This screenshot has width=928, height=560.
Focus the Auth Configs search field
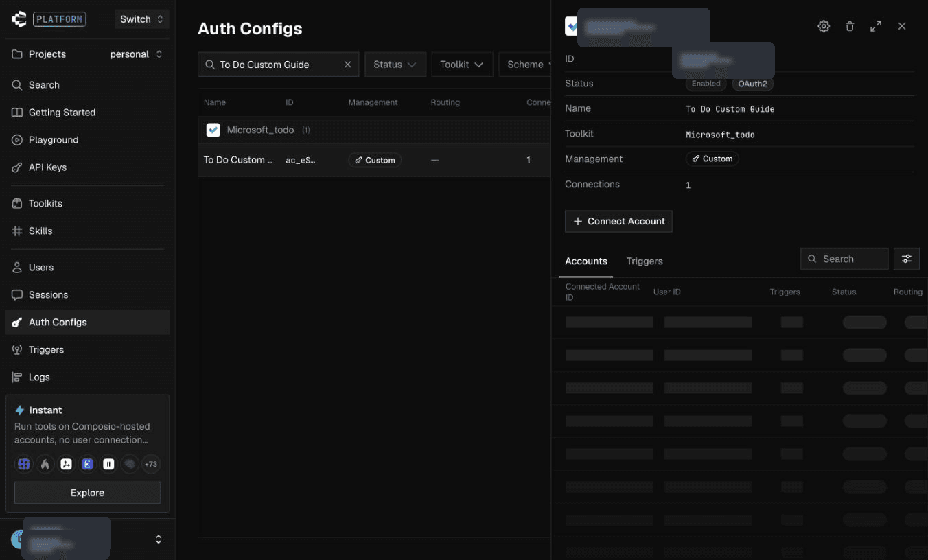(x=278, y=65)
